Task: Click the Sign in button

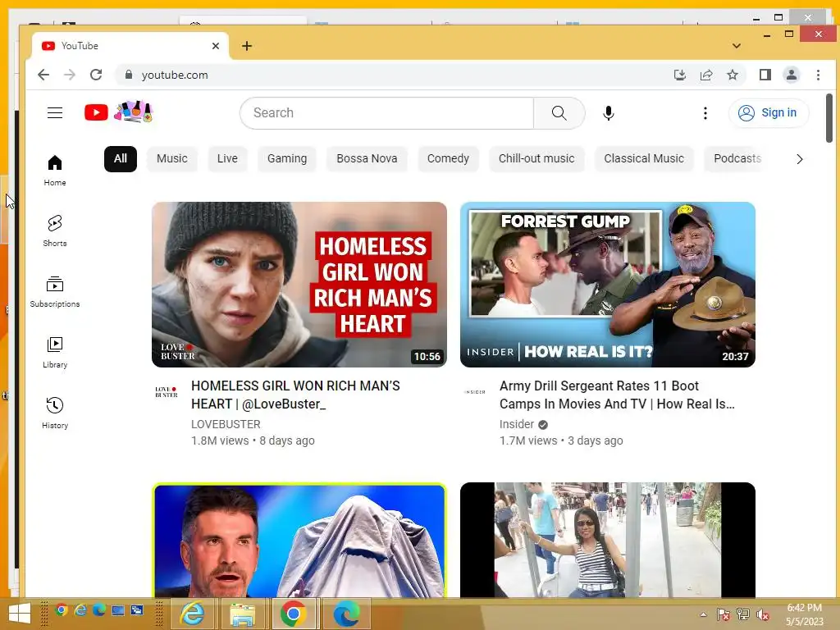Action: (768, 113)
